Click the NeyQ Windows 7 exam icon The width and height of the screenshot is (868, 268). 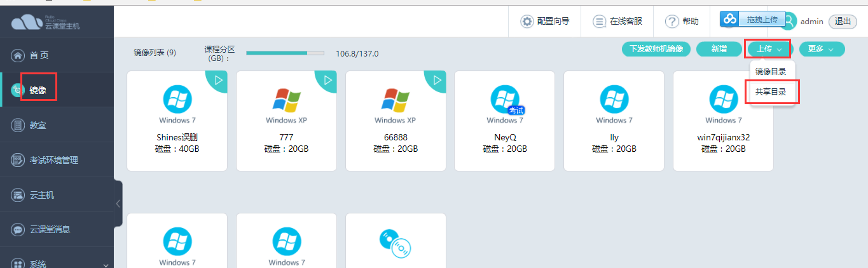click(505, 100)
